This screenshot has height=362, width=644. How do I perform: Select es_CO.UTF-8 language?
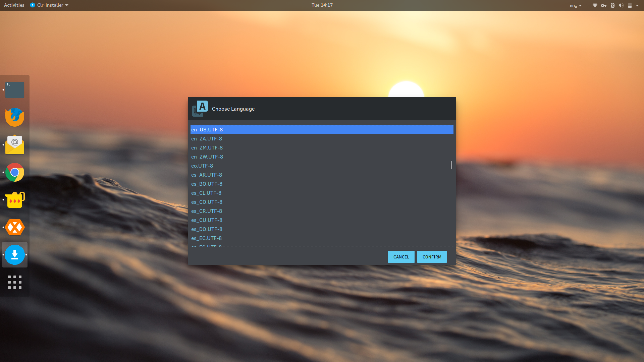(322, 202)
